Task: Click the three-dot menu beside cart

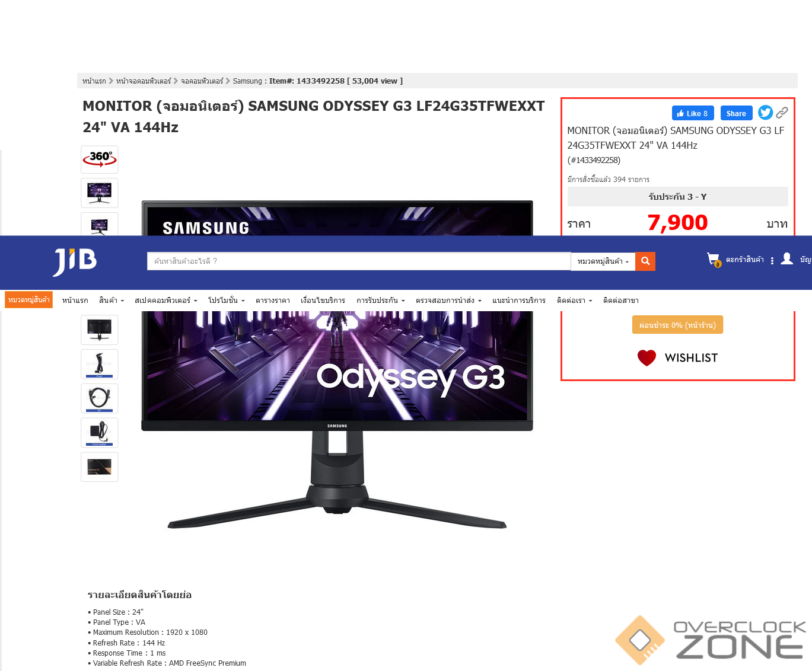Action: point(772,261)
